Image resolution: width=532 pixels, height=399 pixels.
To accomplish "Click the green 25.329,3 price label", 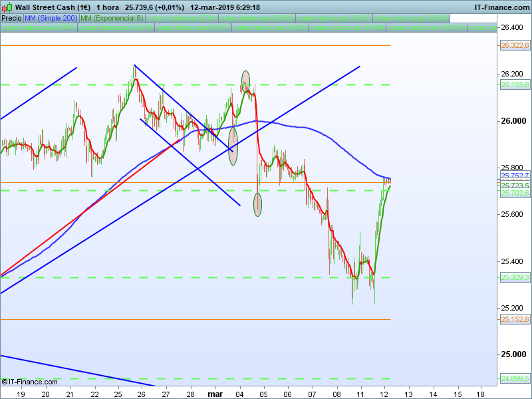I will pos(515,277).
